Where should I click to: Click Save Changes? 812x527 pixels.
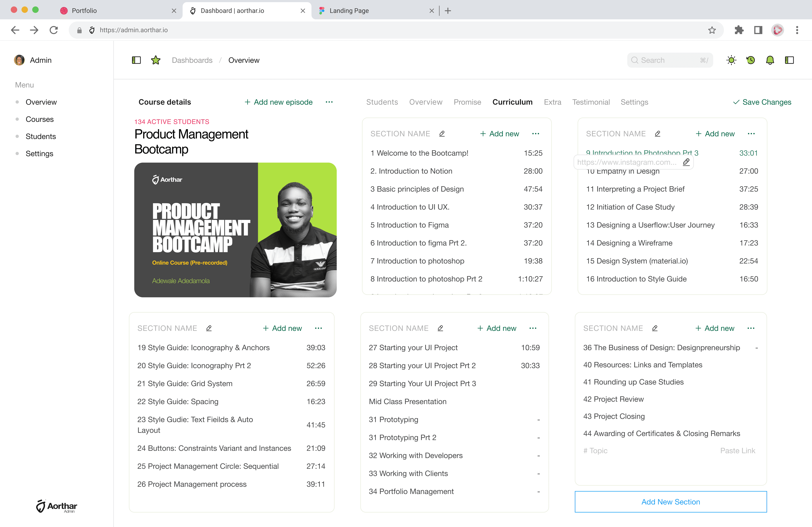(762, 102)
